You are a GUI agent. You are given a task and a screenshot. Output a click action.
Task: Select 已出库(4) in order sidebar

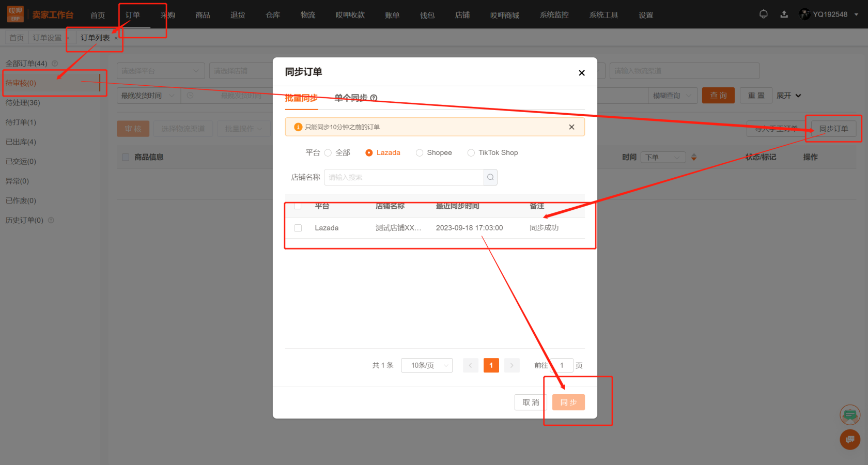(21, 142)
